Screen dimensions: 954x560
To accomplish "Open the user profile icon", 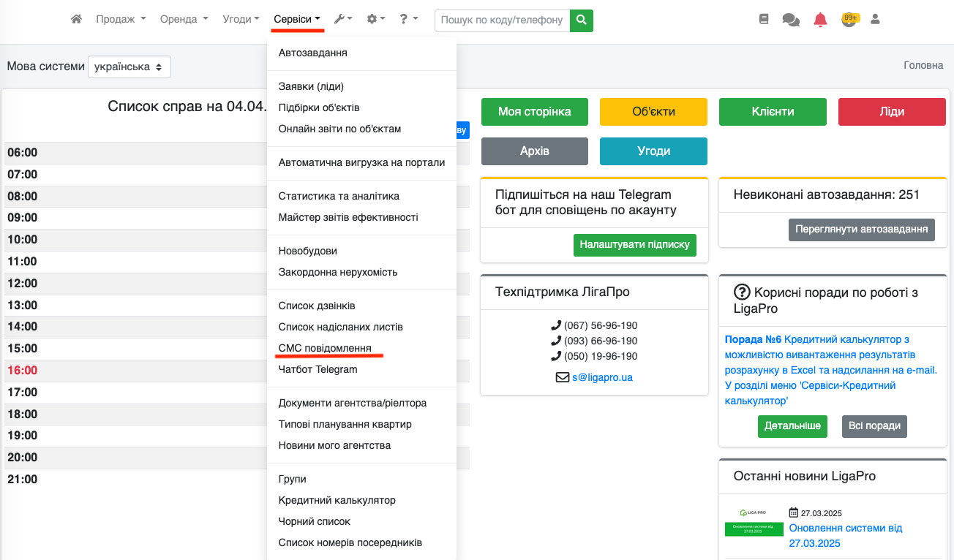I will pos(875,20).
